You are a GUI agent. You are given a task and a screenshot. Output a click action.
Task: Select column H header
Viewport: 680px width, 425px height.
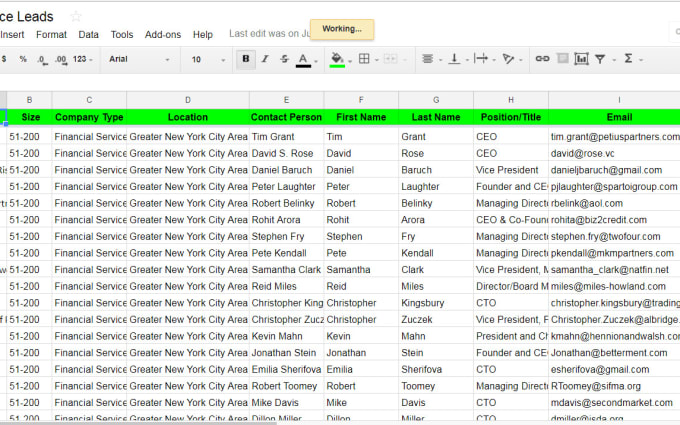[x=511, y=100]
